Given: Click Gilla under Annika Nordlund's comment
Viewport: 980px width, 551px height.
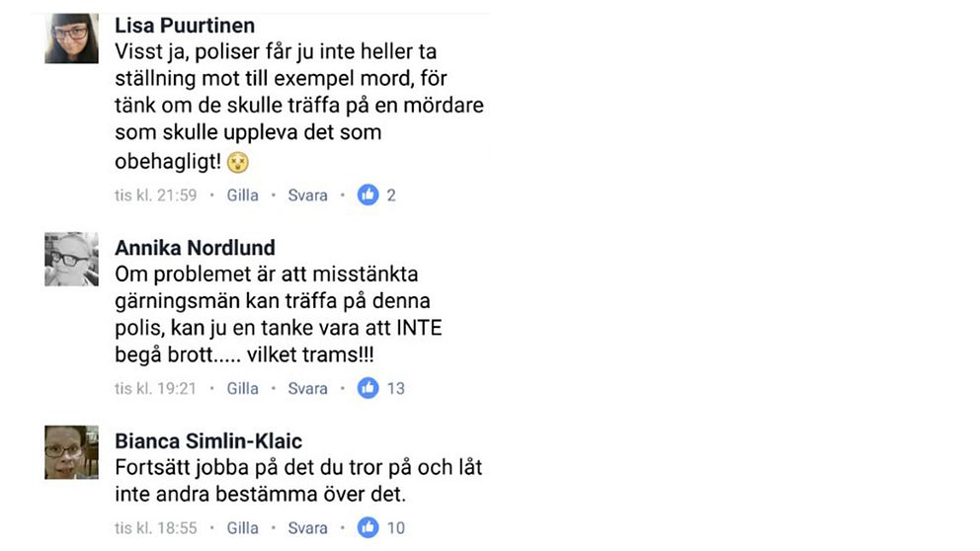Looking at the screenshot, I should tap(242, 389).
